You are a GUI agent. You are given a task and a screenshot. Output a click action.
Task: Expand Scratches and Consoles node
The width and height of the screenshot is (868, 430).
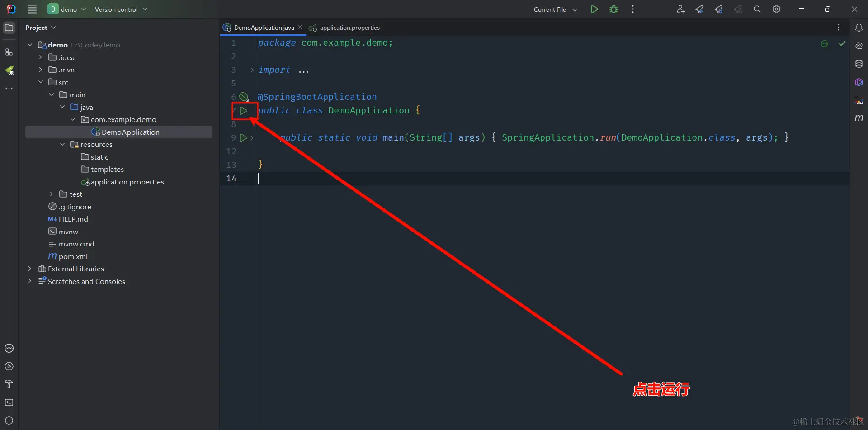[x=30, y=281]
